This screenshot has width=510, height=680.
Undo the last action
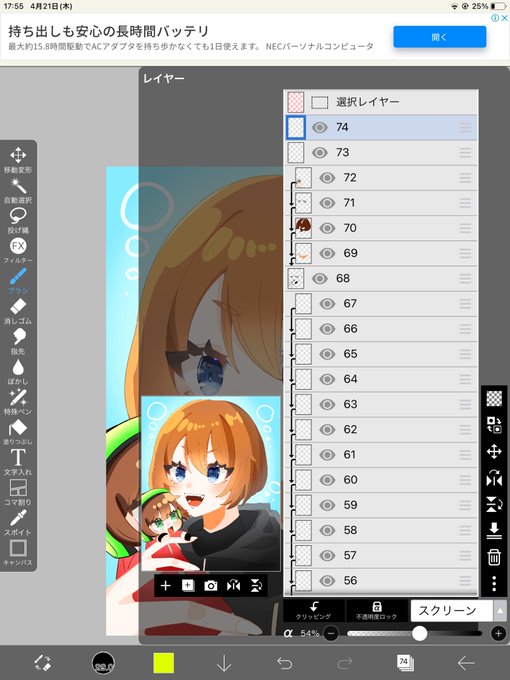(x=284, y=663)
